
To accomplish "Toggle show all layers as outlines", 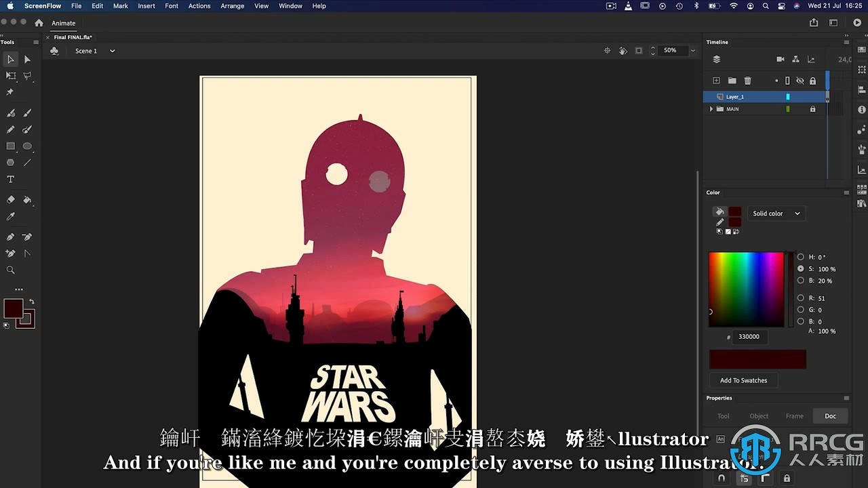I will pos(787,81).
